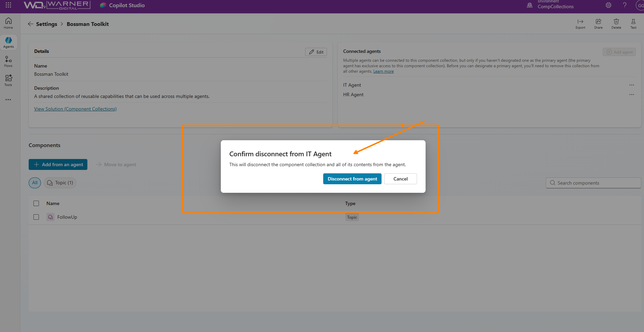Open more options for HR Agent

[632, 95]
